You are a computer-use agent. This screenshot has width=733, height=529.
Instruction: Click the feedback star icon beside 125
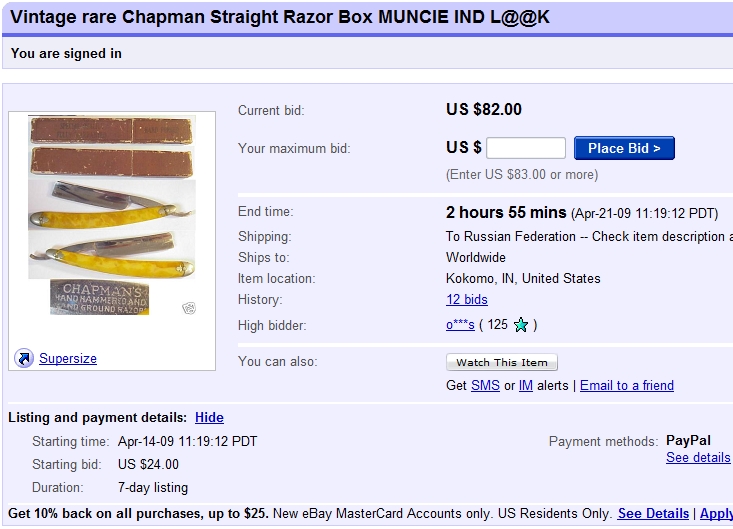521,325
